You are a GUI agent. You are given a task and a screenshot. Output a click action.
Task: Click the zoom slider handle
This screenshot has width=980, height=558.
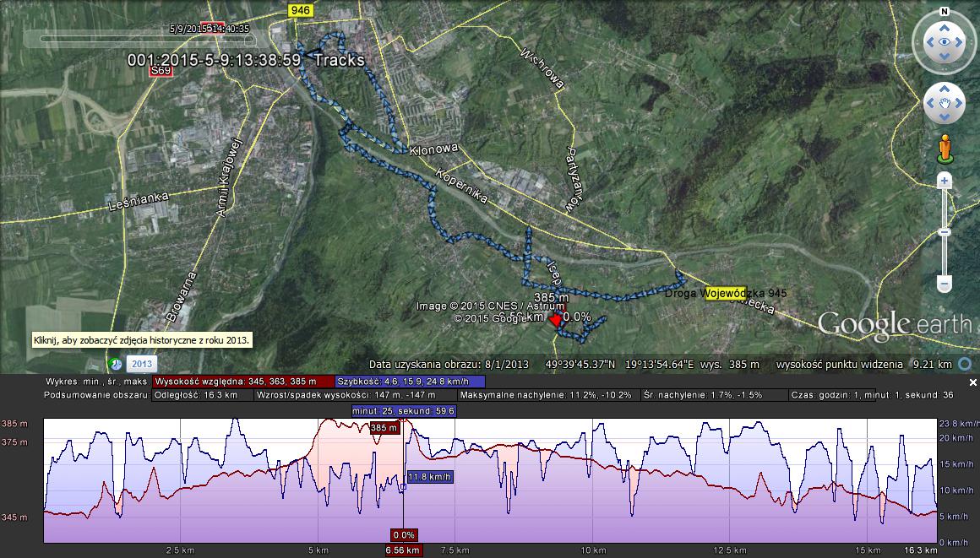945,231
